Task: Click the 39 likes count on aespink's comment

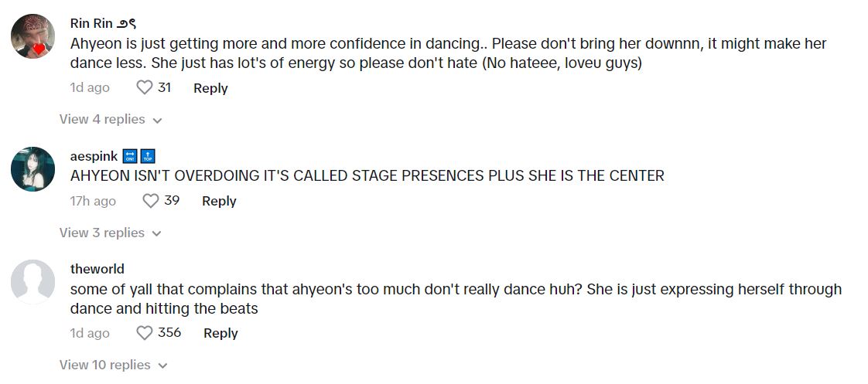Action: [172, 201]
